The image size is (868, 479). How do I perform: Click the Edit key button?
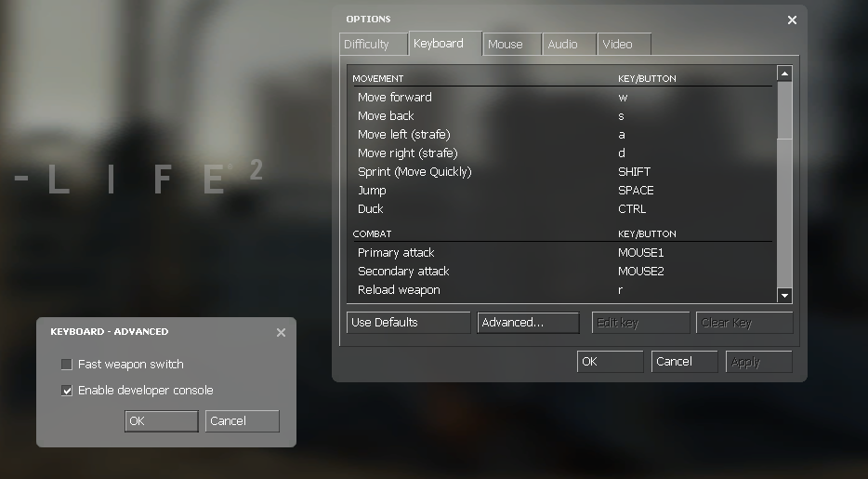point(640,323)
